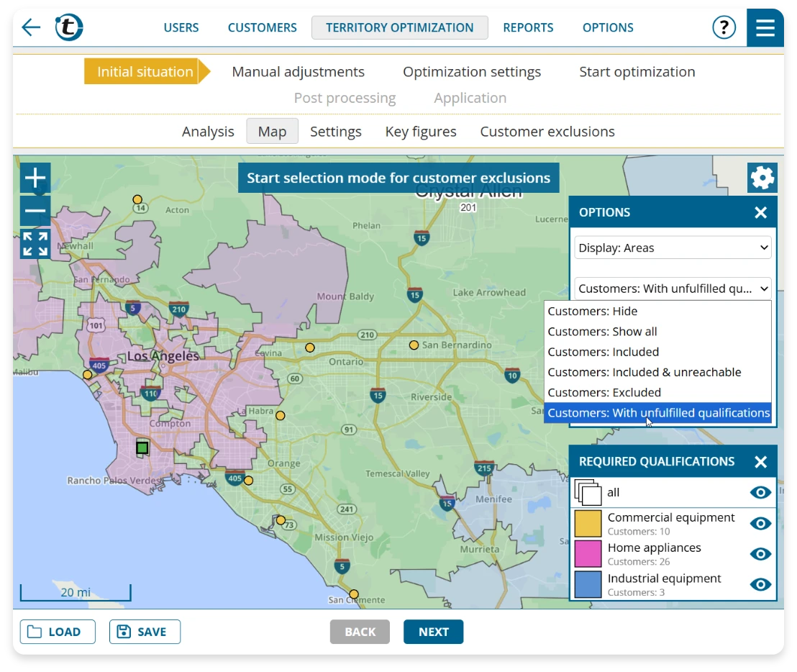Screen dimensions: 797x672
Task: Choose Customers: Hide option
Action: 657,311
